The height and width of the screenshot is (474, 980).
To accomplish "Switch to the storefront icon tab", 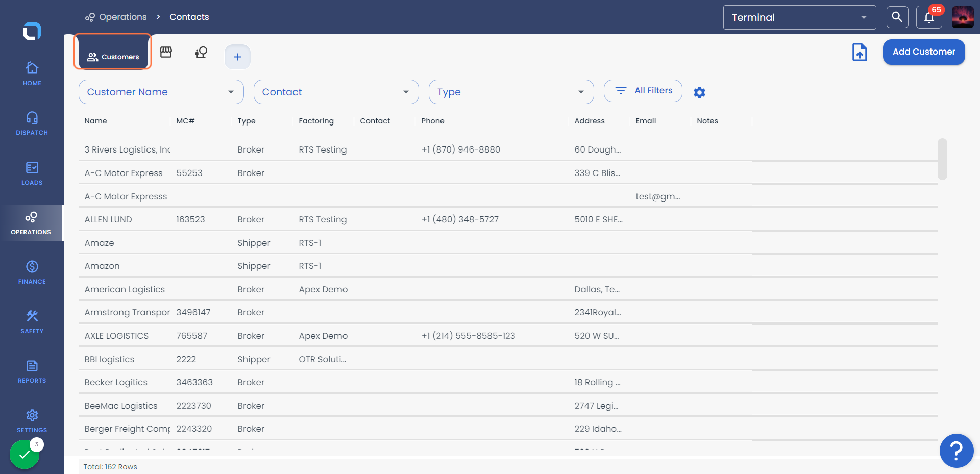I will tap(166, 52).
